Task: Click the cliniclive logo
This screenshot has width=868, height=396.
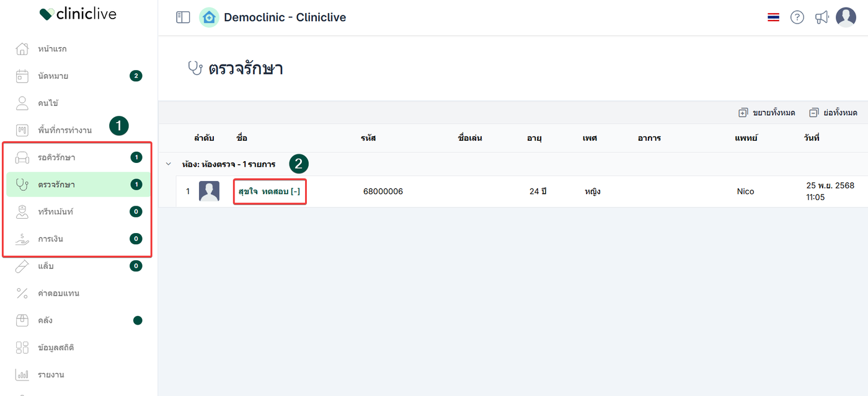Action: tap(77, 14)
